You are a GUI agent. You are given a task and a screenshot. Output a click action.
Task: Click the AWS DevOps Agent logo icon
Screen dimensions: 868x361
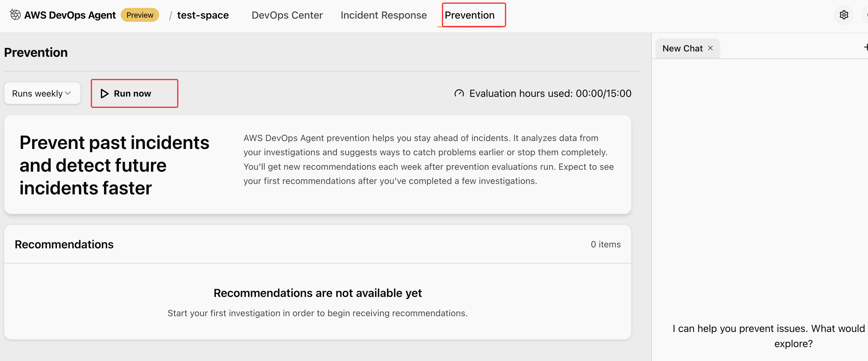tap(15, 15)
